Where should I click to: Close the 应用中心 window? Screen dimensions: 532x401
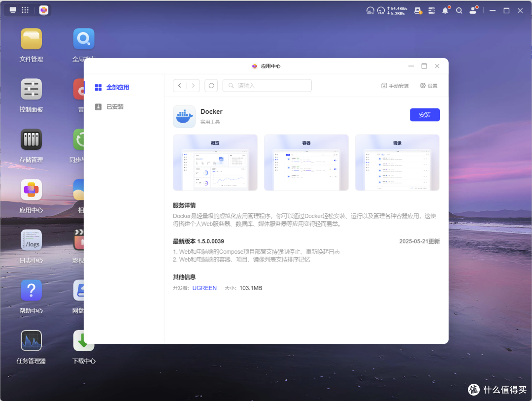[x=437, y=66]
